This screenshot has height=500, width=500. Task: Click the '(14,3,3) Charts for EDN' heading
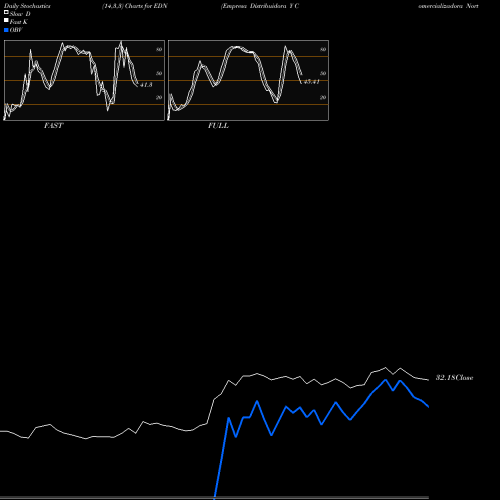pos(135,6)
